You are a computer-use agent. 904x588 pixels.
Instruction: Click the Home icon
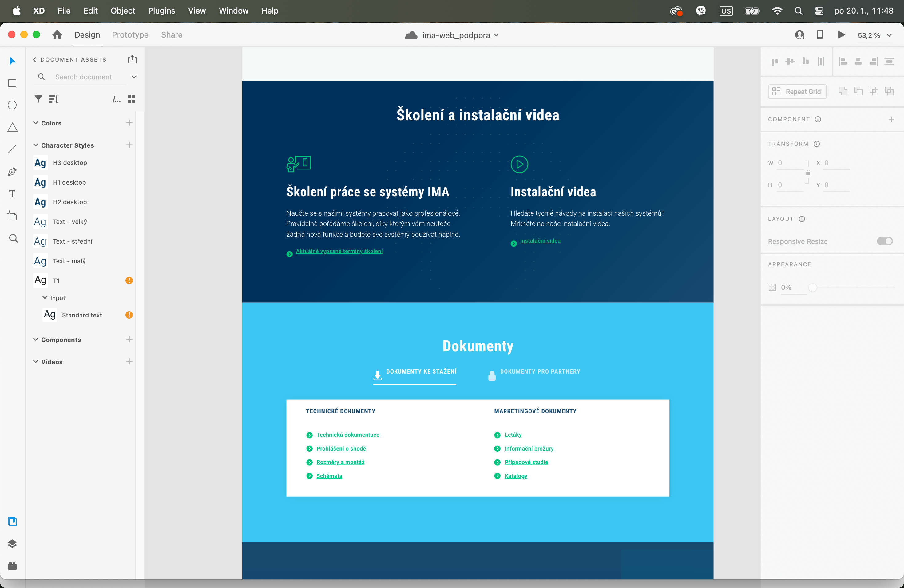coord(57,34)
